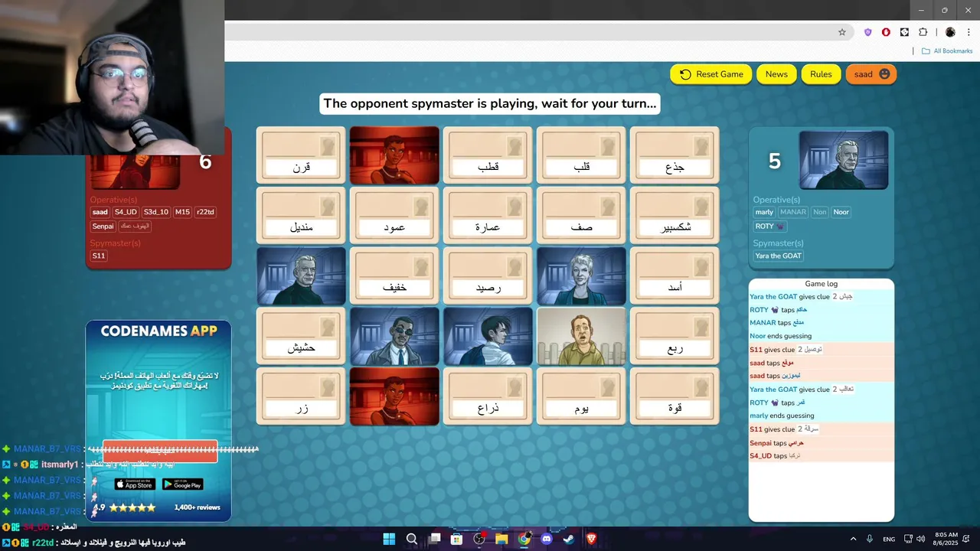Select the word card يوم
Image resolution: width=980 pixels, height=551 pixels.
pos(581,396)
